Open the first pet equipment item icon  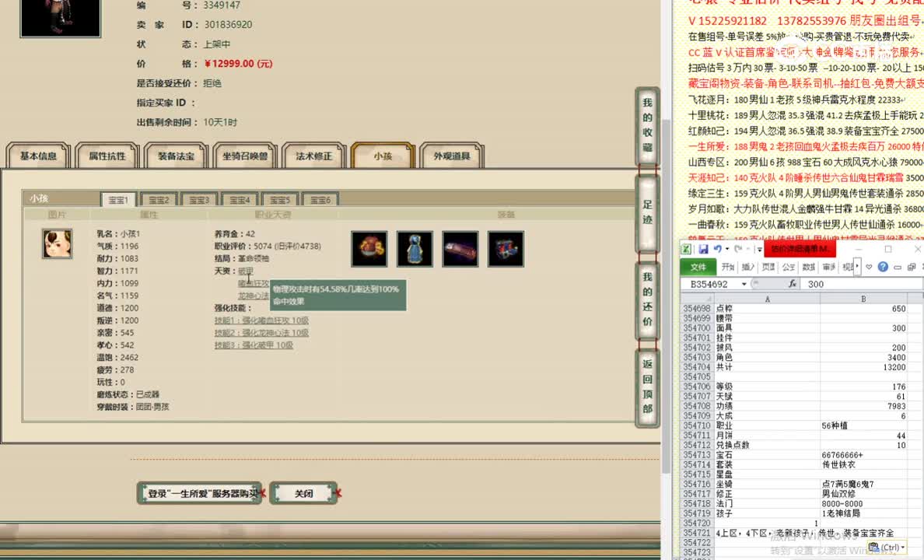369,249
